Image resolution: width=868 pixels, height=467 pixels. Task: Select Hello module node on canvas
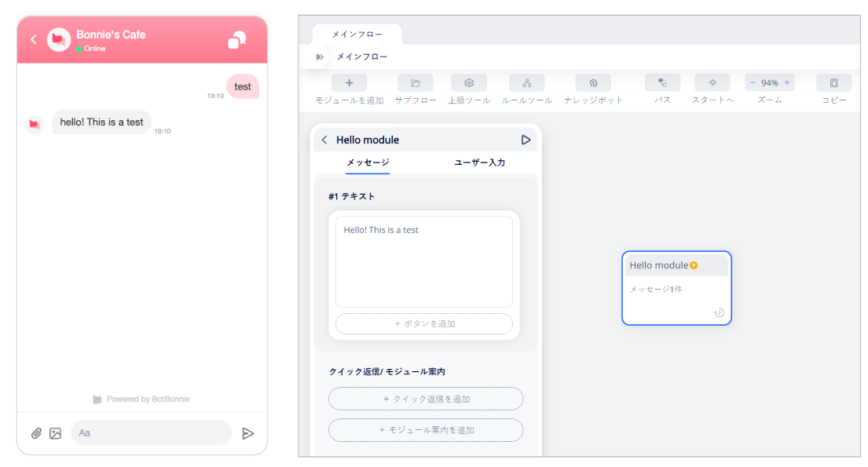[676, 288]
